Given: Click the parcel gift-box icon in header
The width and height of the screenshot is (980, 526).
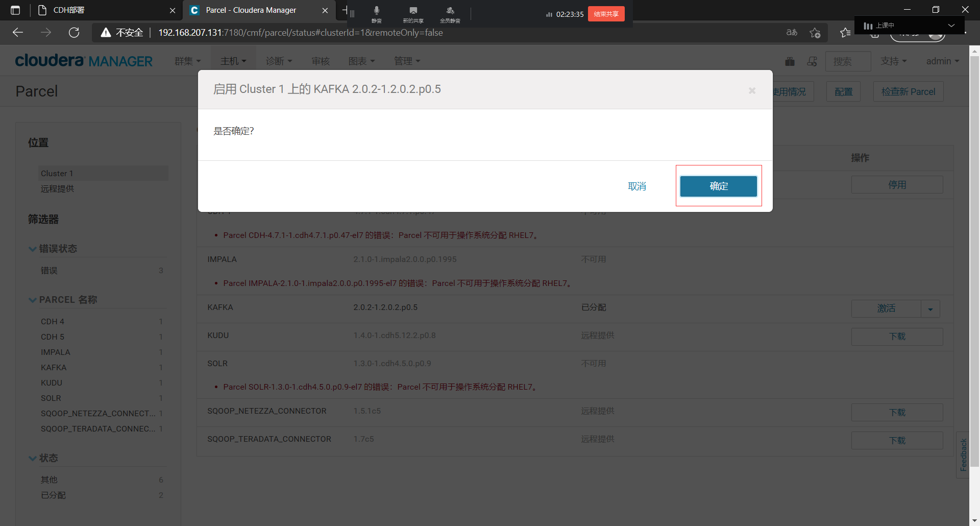Looking at the screenshot, I should click(790, 61).
